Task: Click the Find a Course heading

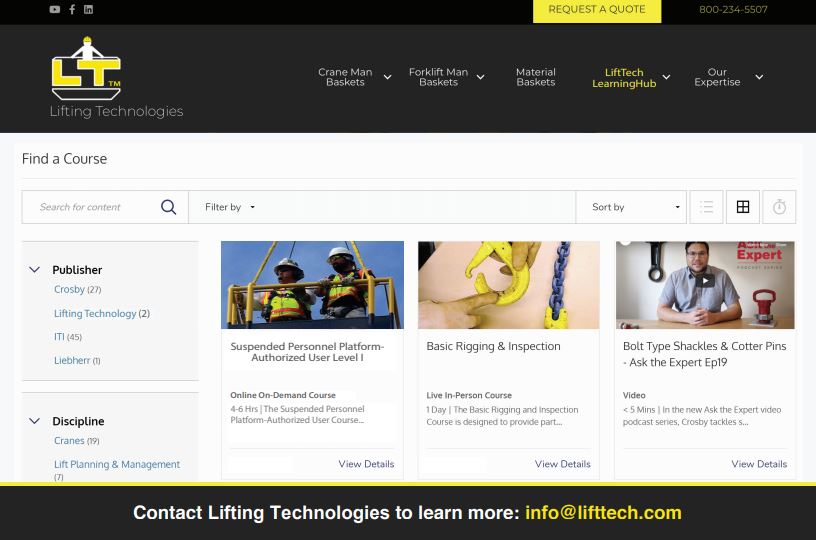Action: click(x=65, y=159)
